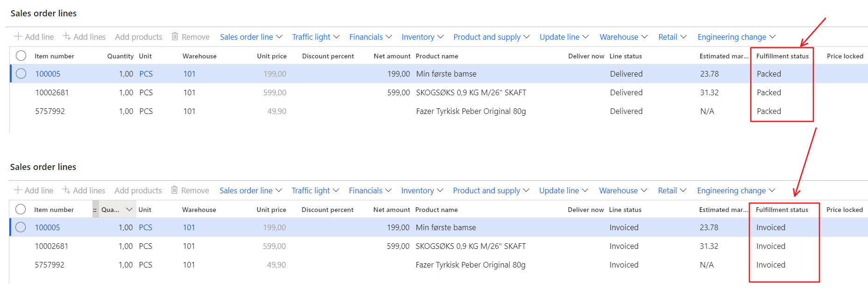Open the Financials menu in the top toolbar

point(370,37)
